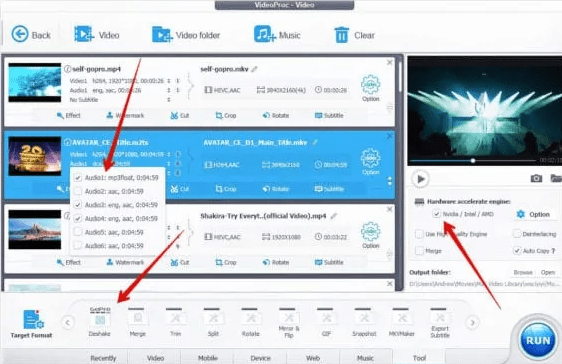Open Subtitle for self-gopro.mp4
Viewport: 562px width, 364px height.
329,115
